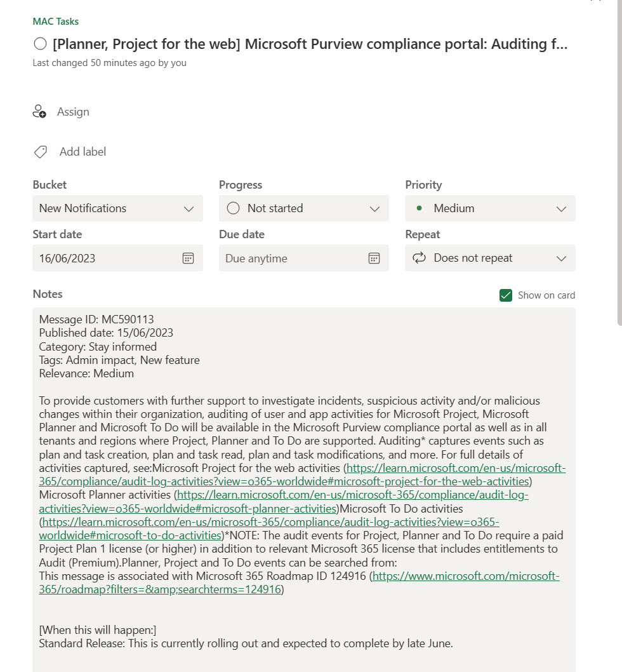The image size is (622, 672).
Task: Open the MAC Tasks plan link
Action: [56, 21]
